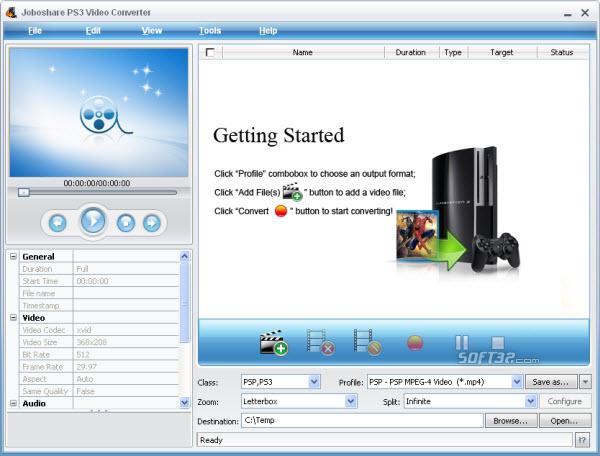Click the Duration column header
The height and width of the screenshot is (456, 600).
click(x=411, y=52)
